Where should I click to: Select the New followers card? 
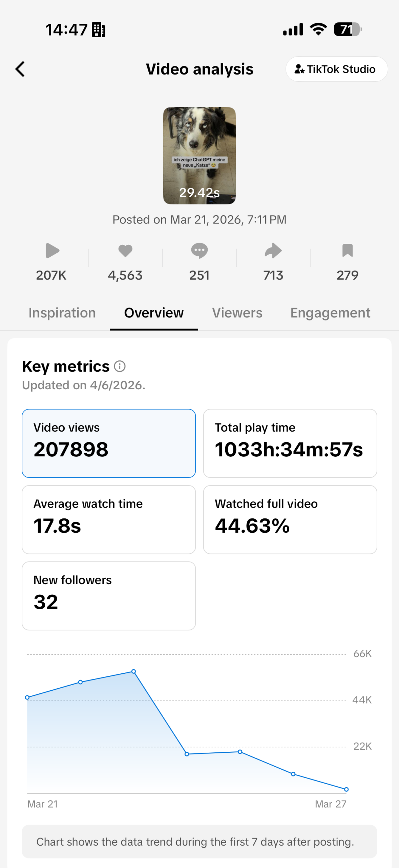pos(109,596)
